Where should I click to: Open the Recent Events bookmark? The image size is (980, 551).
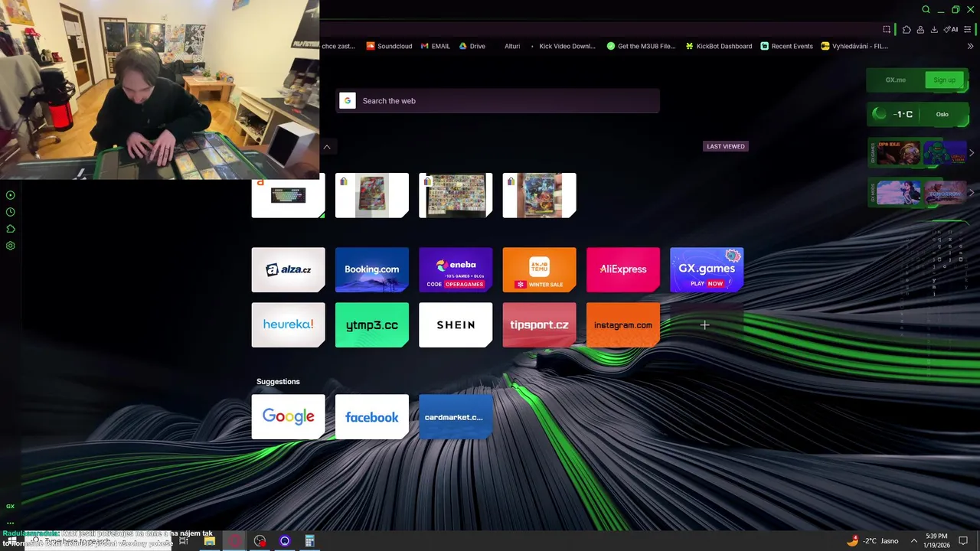point(787,46)
